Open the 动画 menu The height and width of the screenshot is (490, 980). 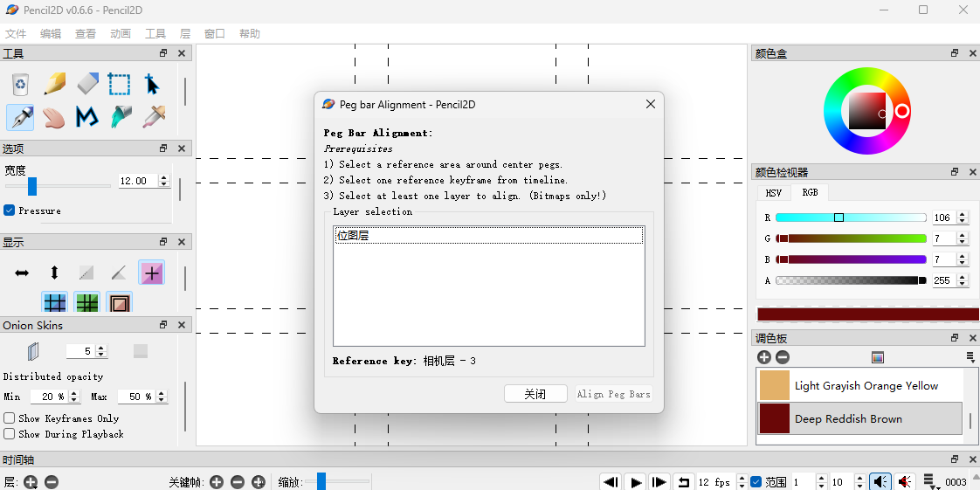coord(121,34)
